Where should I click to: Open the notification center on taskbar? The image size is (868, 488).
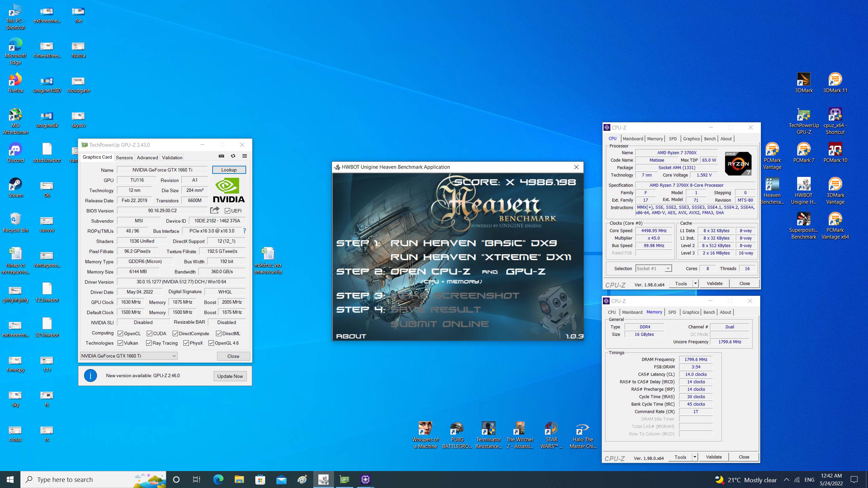pos(854,480)
